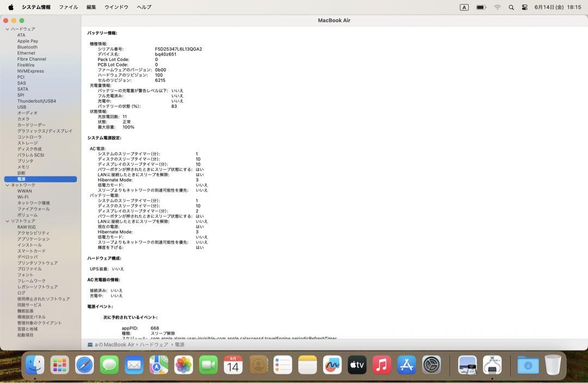
Task: Open the システム情報 application menu
Action: (x=36, y=7)
